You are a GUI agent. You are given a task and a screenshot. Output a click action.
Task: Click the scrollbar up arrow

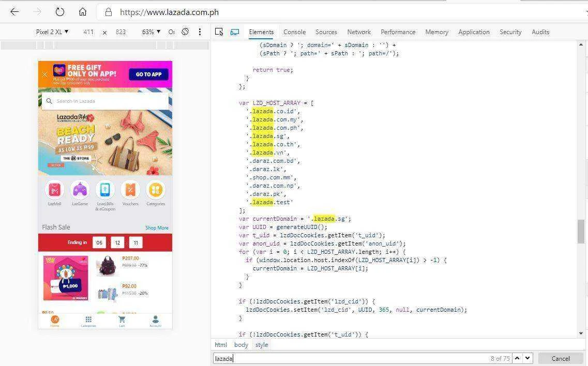(581, 44)
